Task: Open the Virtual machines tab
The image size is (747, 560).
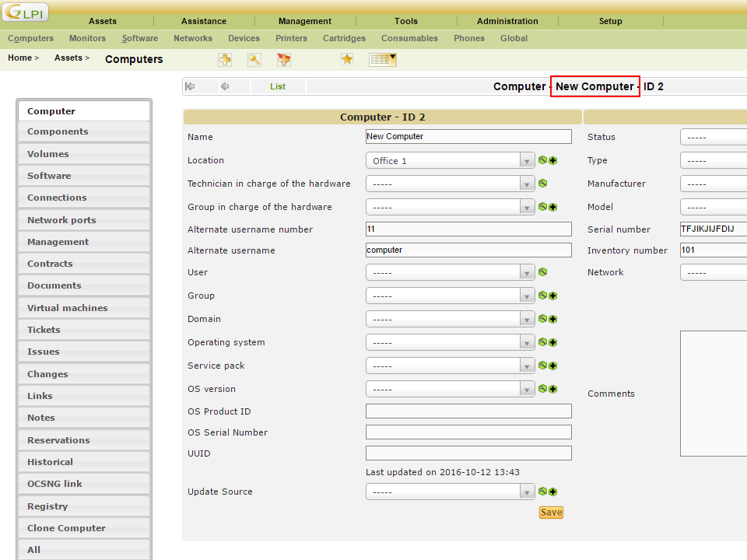Action: coord(84,308)
